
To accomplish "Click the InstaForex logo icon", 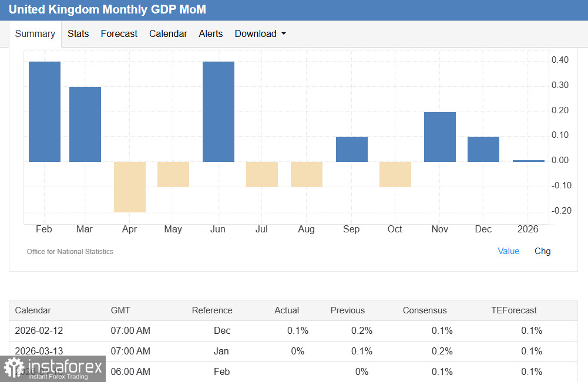I will pos(14,369).
